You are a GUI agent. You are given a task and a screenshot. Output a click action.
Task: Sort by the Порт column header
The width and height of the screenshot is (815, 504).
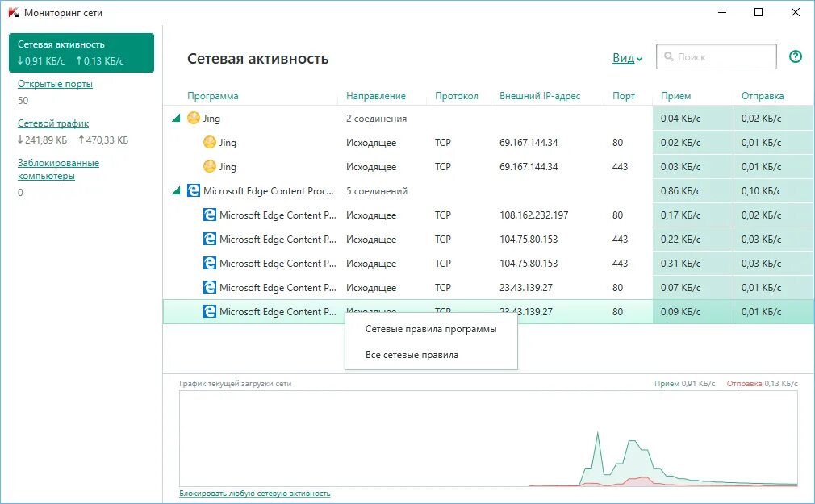click(624, 96)
